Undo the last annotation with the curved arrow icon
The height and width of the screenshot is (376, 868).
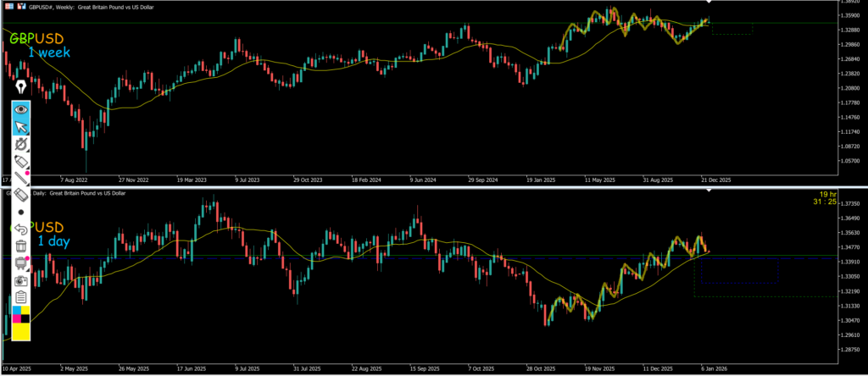[x=21, y=229]
